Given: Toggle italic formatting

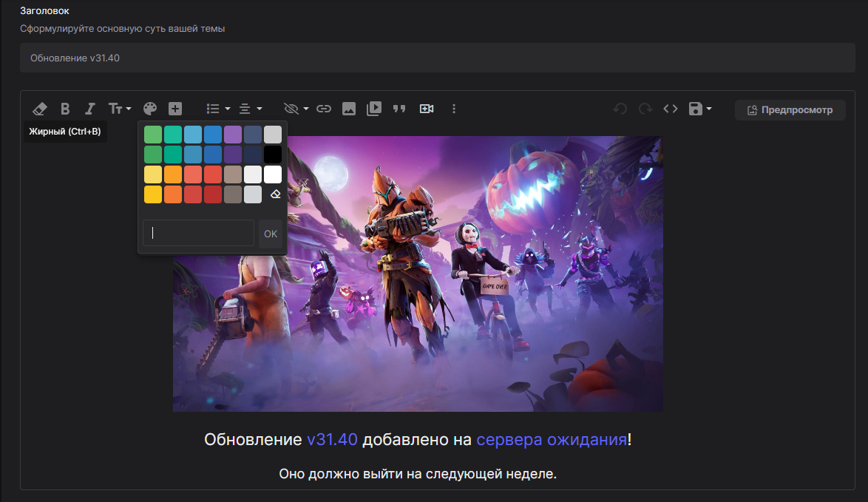Looking at the screenshot, I should point(90,109).
